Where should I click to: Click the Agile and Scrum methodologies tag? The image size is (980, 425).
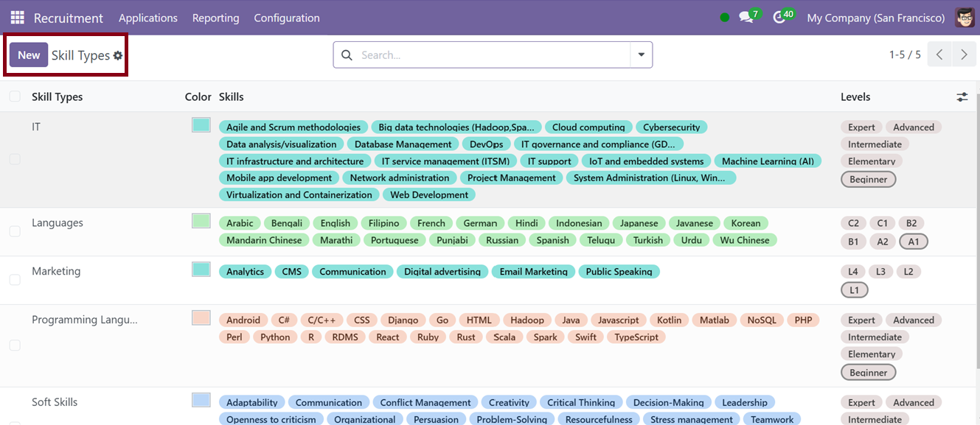(x=293, y=127)
